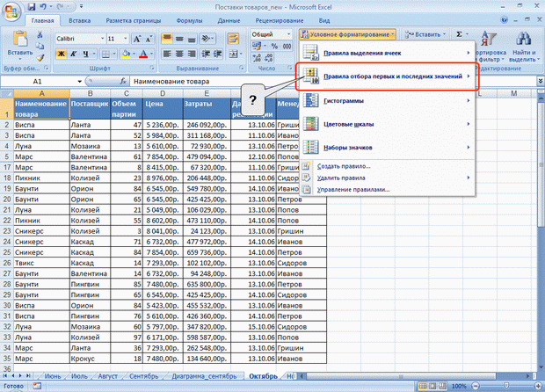Screen dimensions: 545x392
Task: Open the Наборы значков submenu
Action: point(387,148)
